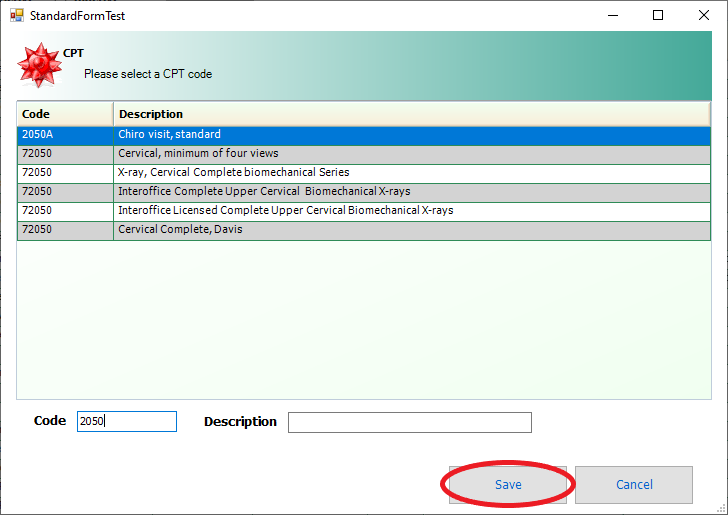Select the 2050A code cell

pyautogui.click(x=65, y=135)
